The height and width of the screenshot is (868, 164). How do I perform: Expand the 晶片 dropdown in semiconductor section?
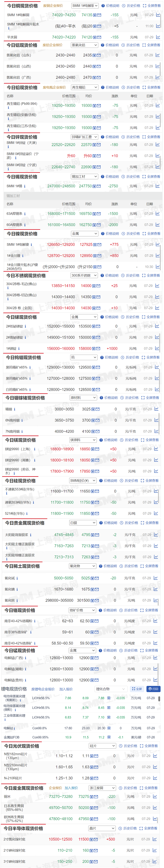(102, 828)
